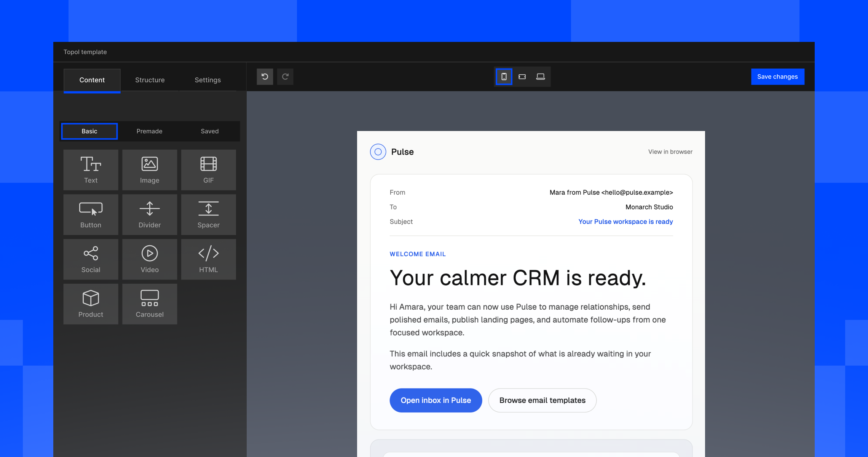This screenshot has width=868, height=457.
Task: Select the Social content block
Action: point(91,259)
